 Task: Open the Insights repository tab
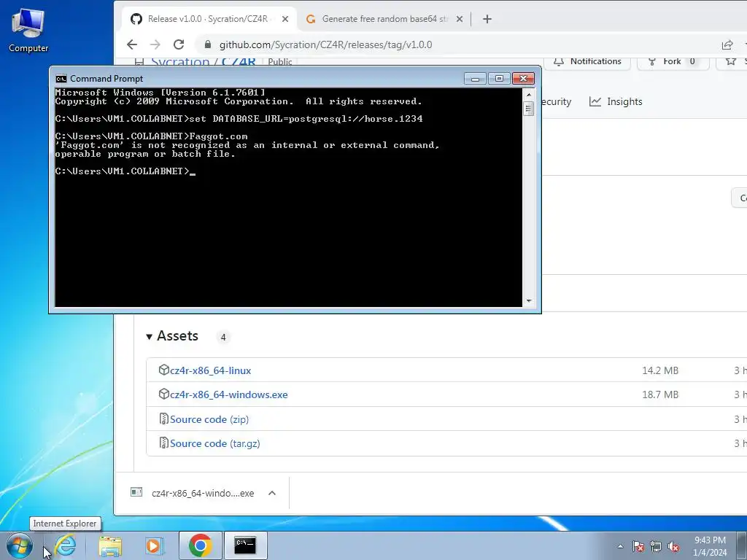616,101
